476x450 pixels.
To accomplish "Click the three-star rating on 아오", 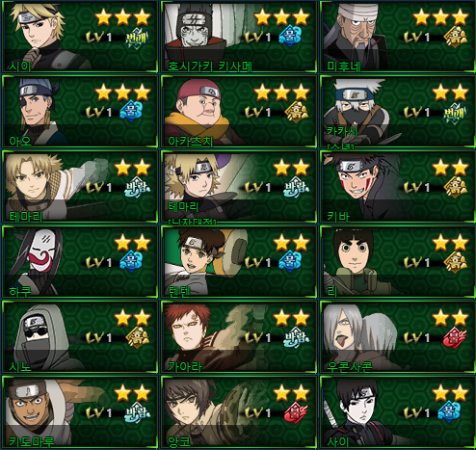I will pyautogui.click(x=123, y=93).
